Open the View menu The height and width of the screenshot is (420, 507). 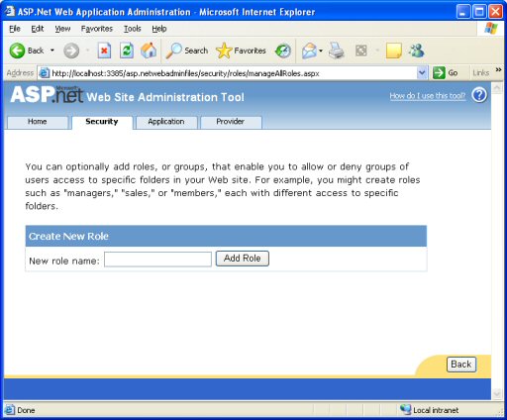[62, 29]
